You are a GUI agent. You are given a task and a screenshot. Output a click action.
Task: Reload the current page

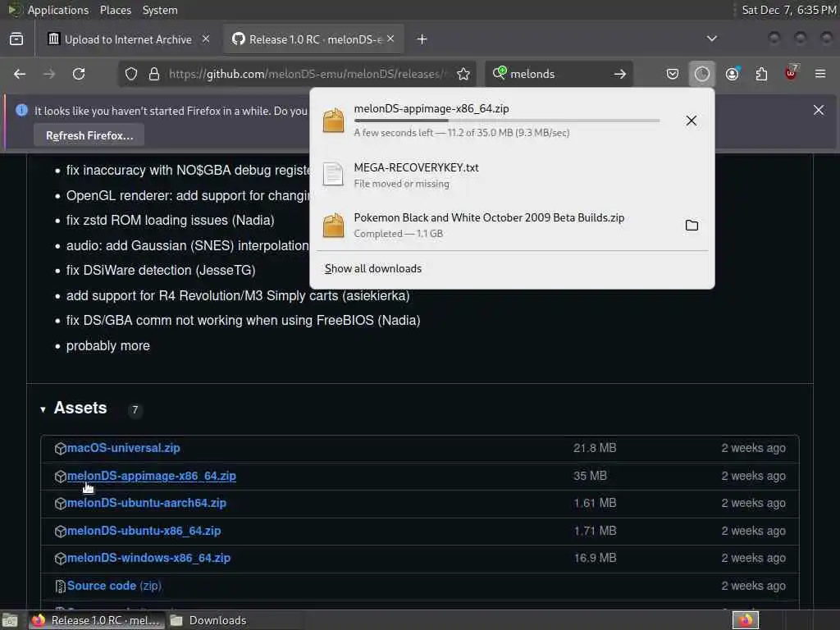click(79, 74)
